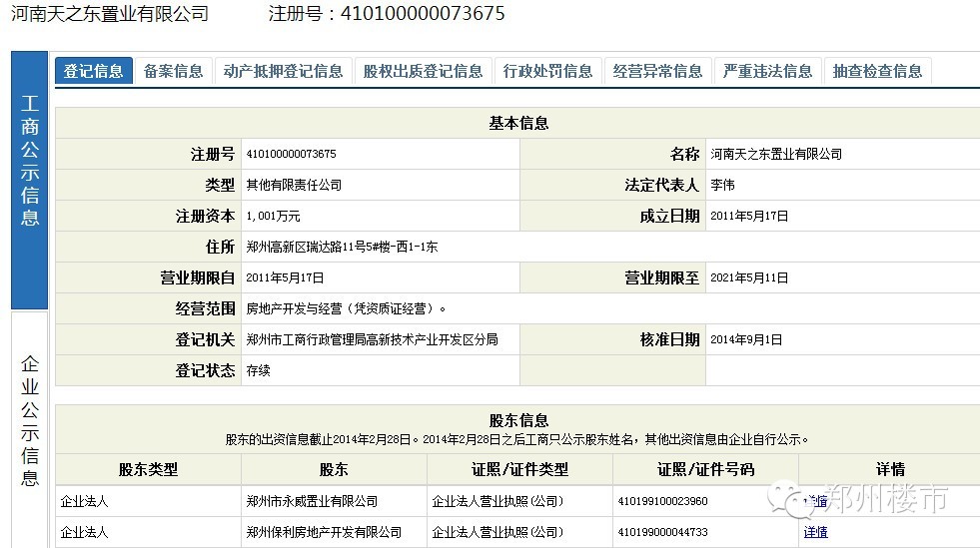Screen dimensions: 980x548
Task: Open 详情 link for 郑州市永威置业有限公司
Action: (815, 500)
